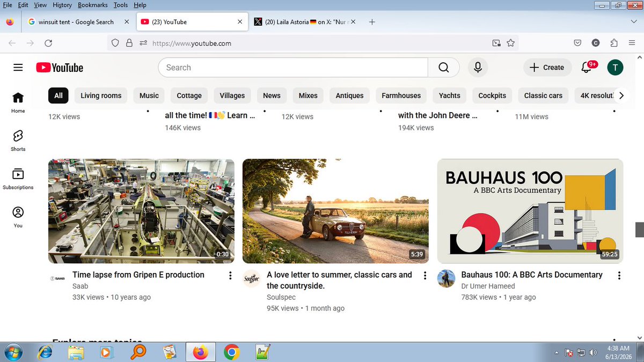Select the Mixes chip
This screenshot has width=644, height=362.
pos(308,95)
